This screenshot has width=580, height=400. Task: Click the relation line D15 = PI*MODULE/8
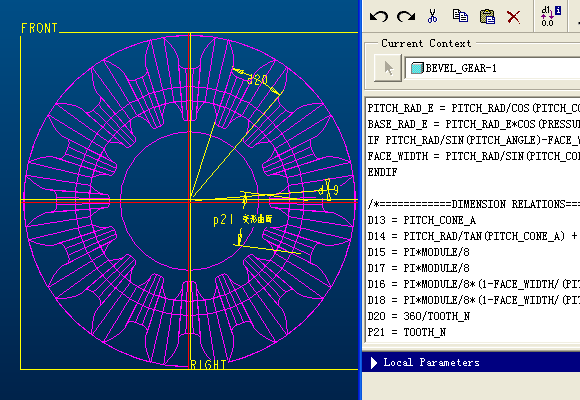pyautogui.click(x=418, y=252)
